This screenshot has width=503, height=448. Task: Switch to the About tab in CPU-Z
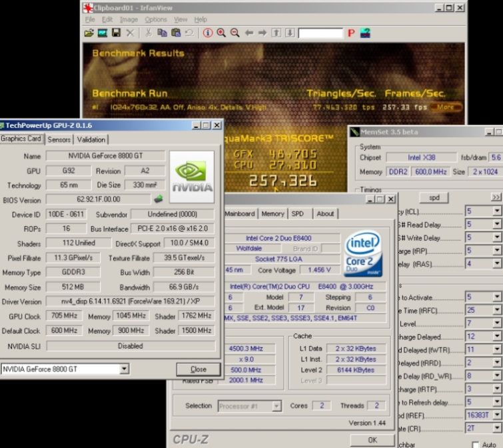click(x=325, y=214)
